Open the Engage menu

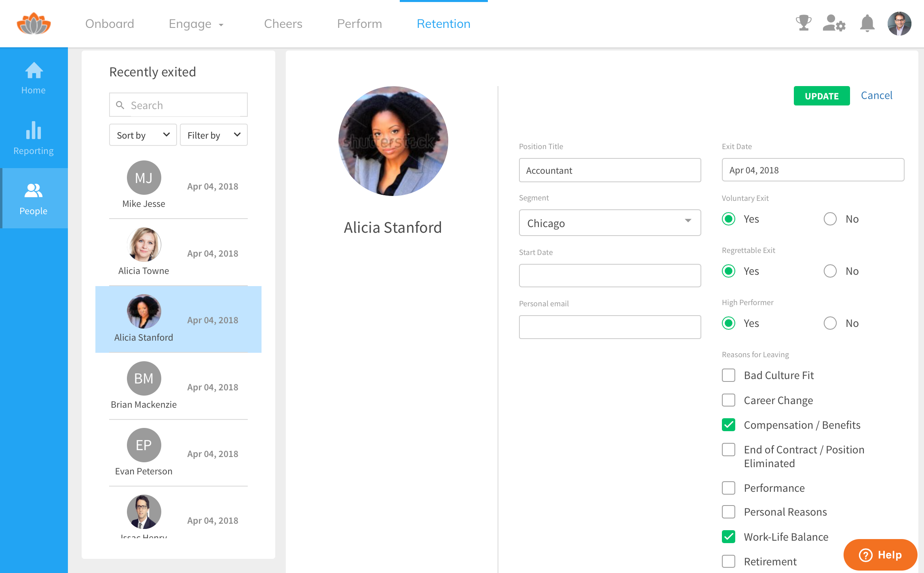(x=196, y=24)
